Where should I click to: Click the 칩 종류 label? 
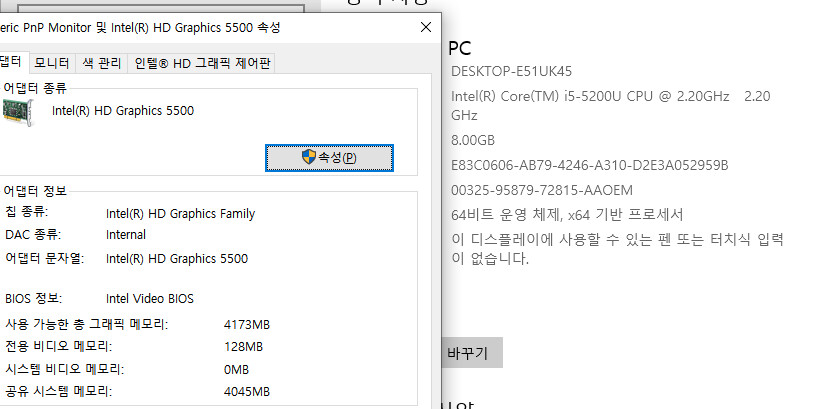[x=26, y=213]
